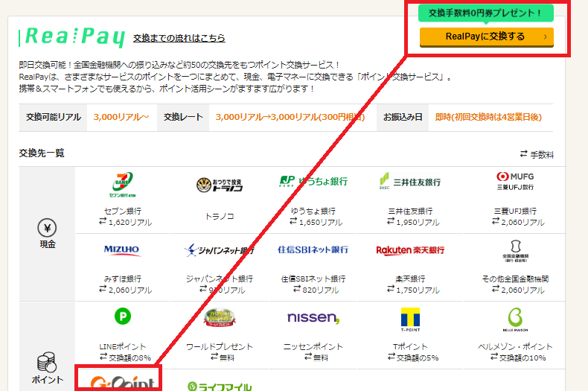
Task: Click the ニッセンポイント name label
Action: click(313, 346)
